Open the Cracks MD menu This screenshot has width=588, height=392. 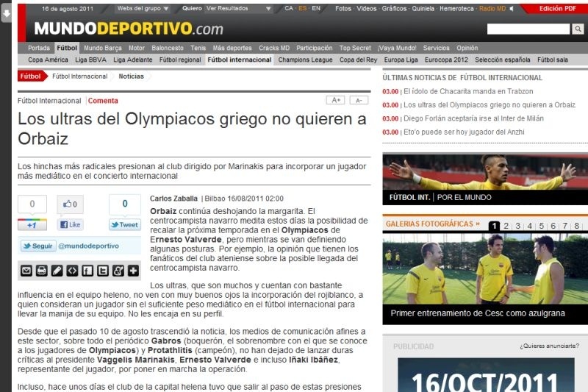click(274, 48)
